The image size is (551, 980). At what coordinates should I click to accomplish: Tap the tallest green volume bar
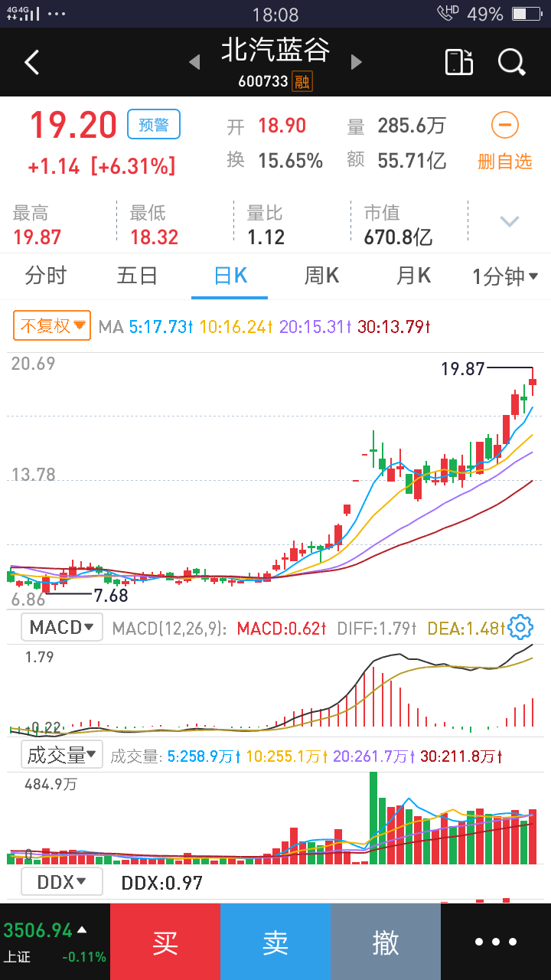373,818
